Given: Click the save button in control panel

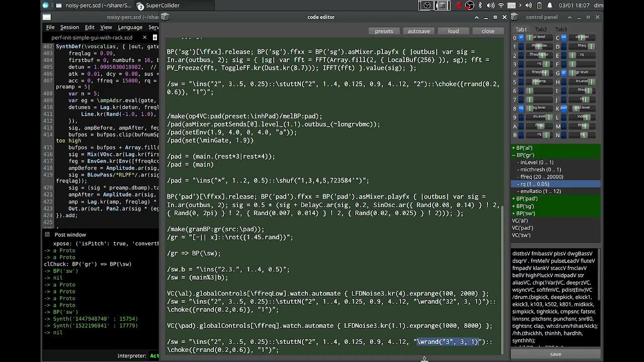Looking at the screenshot, I should tap(555, 354).
